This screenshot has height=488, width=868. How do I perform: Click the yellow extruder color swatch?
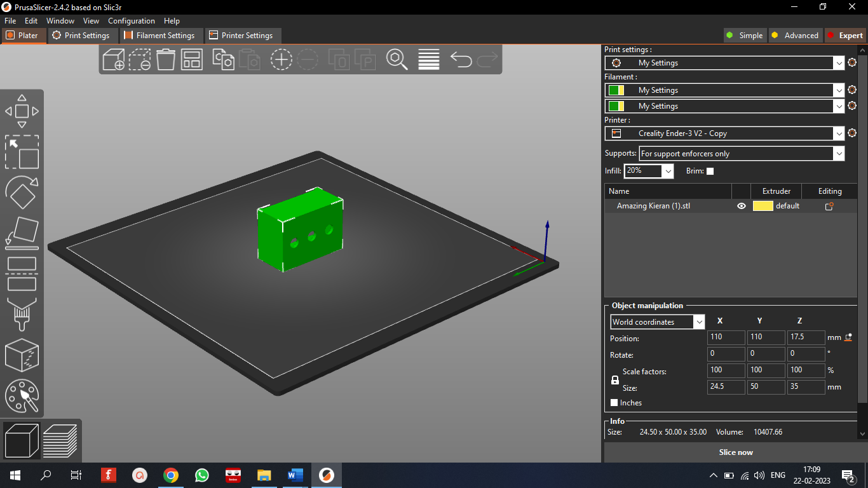click(x=763, y=206)
